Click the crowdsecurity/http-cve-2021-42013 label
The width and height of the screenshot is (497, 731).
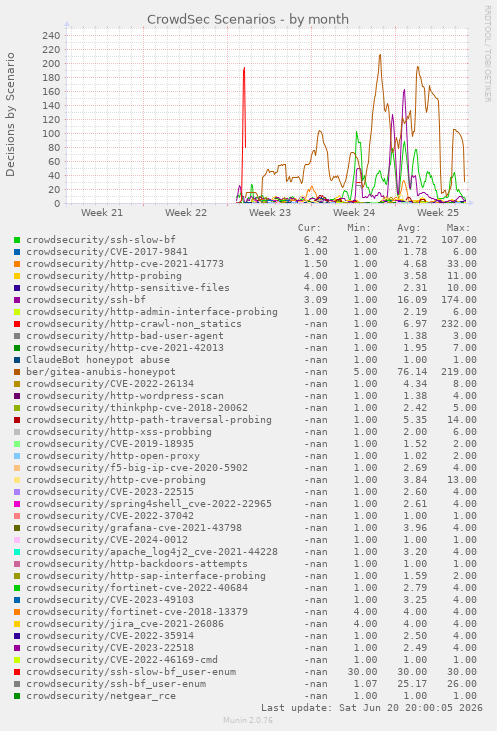coord(125,348)
